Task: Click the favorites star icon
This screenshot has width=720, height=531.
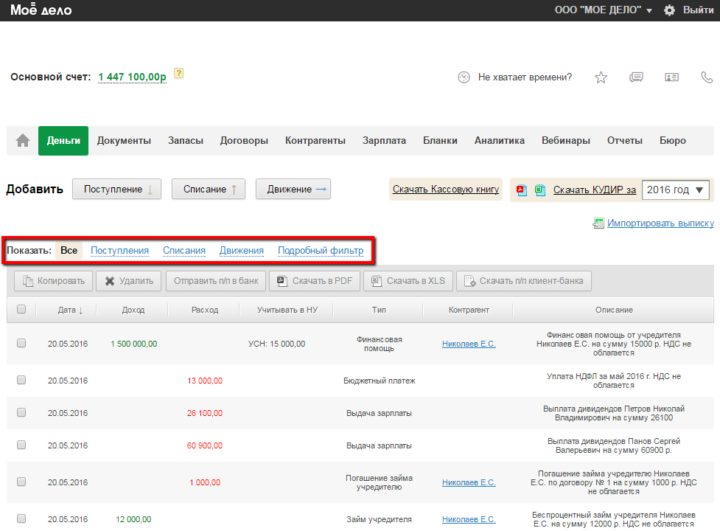Action: tap(601, 77)
